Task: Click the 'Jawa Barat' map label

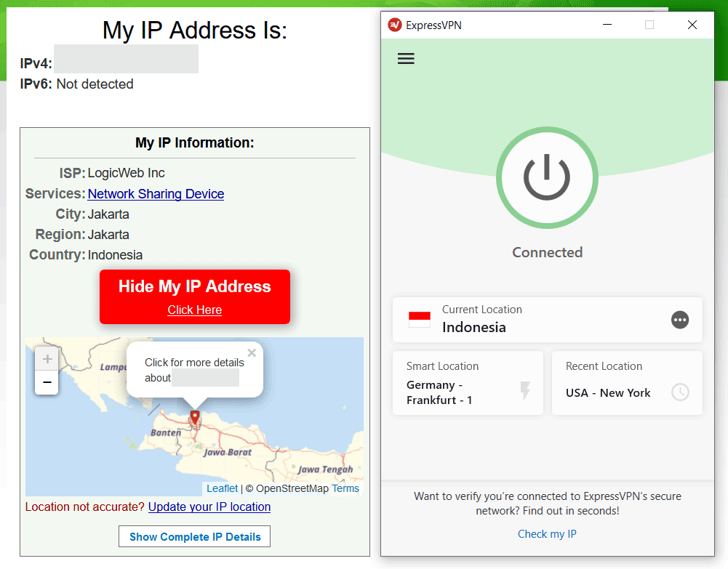Action: [228, 452]
